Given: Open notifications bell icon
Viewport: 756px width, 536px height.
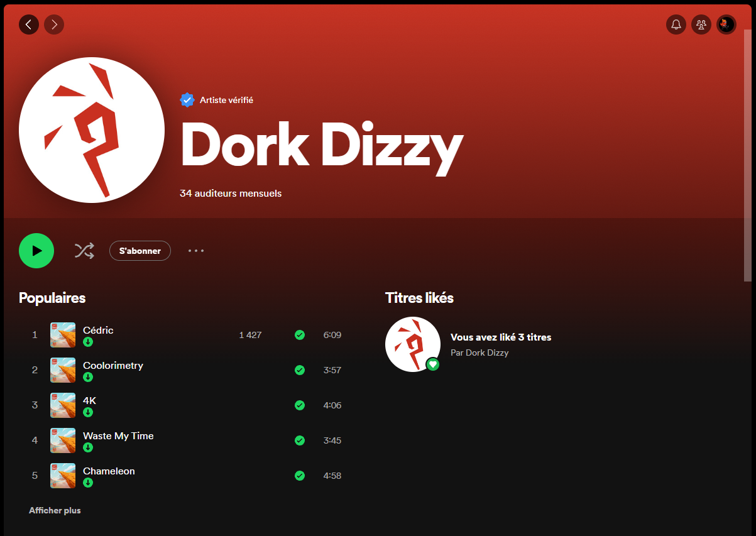Looking at the screenshot, I should [676, 25].
